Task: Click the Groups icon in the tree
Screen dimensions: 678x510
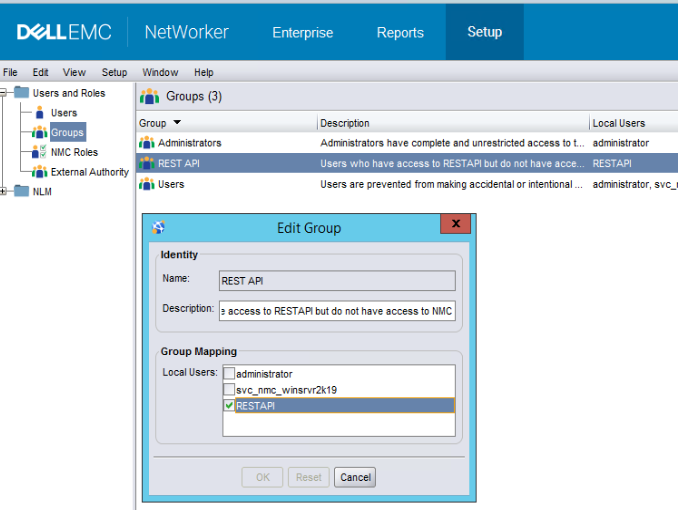Action: tap(39, 132)
